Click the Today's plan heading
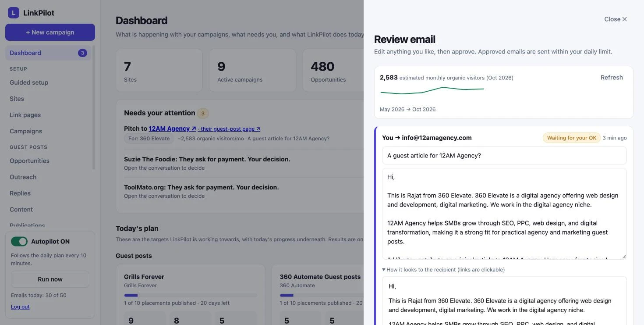The width and height of the screenshot is (644, 325). 137,229
